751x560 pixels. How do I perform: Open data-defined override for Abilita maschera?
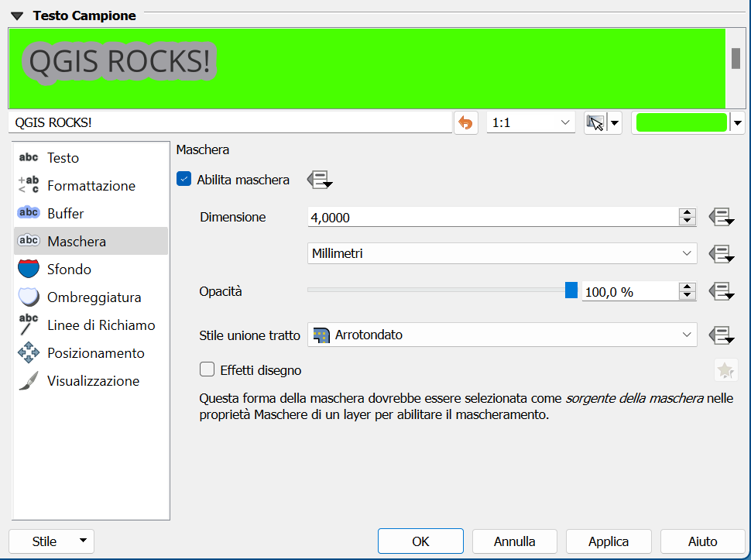click(320, 180)
